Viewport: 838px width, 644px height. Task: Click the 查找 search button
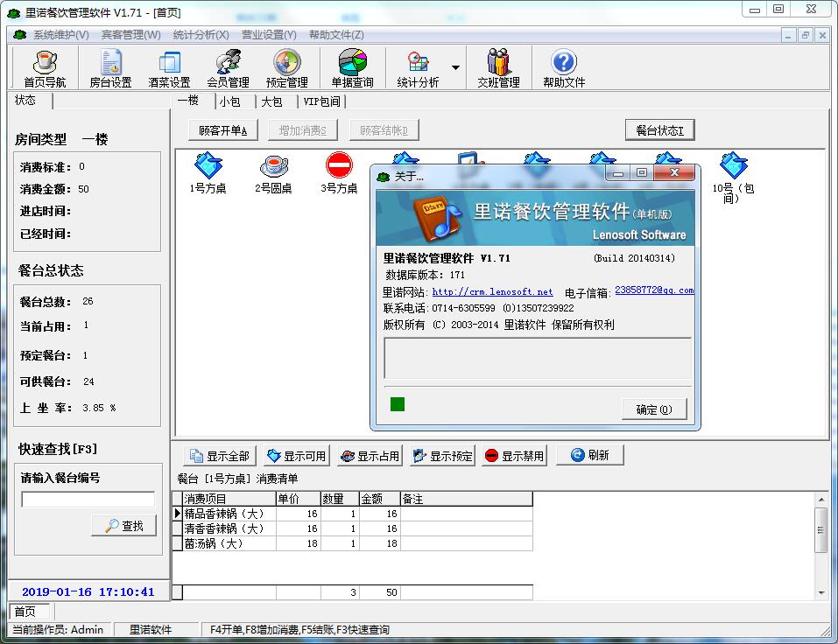click(x=124, y=526)
